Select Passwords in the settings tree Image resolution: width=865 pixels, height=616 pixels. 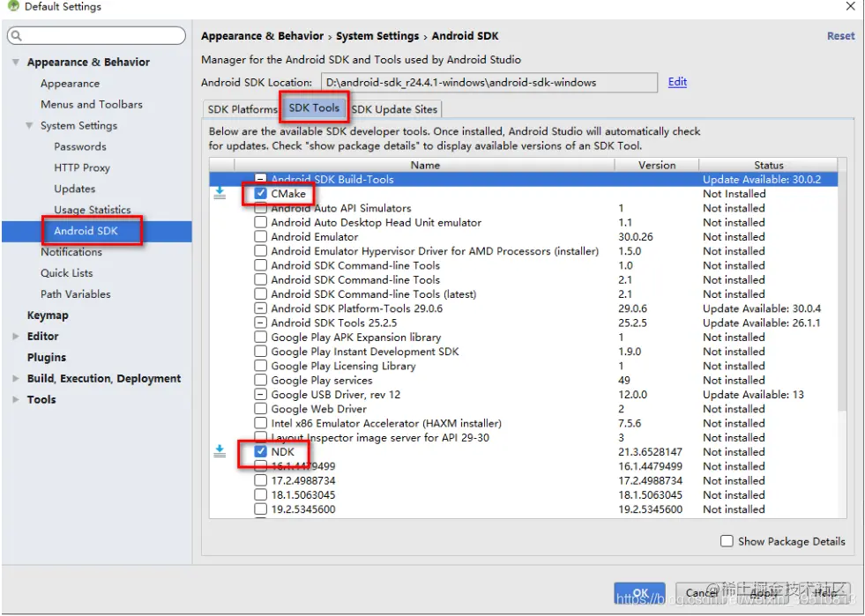(80, 146)
